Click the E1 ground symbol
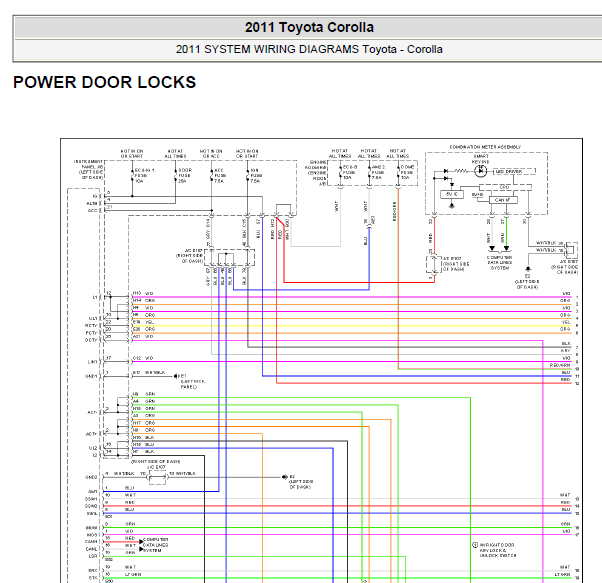Screen dimensions: 602x583 click(x=177, y=376)
